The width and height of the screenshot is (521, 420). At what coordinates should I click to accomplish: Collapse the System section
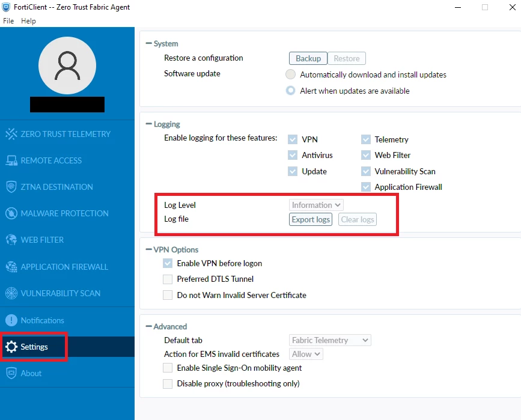click(148, 43)
